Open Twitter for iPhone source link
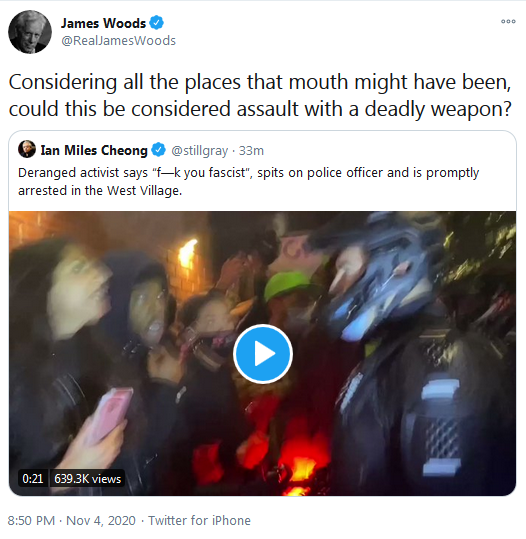Image resolution: width=526 pixels, height=539 pixels. point(199,520)
